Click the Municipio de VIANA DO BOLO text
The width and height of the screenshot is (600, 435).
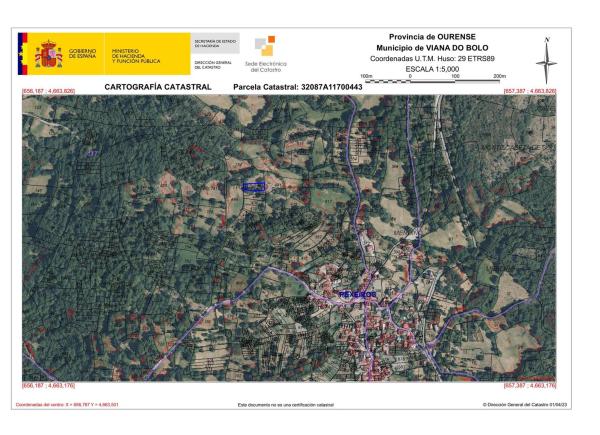click(432, 48)
